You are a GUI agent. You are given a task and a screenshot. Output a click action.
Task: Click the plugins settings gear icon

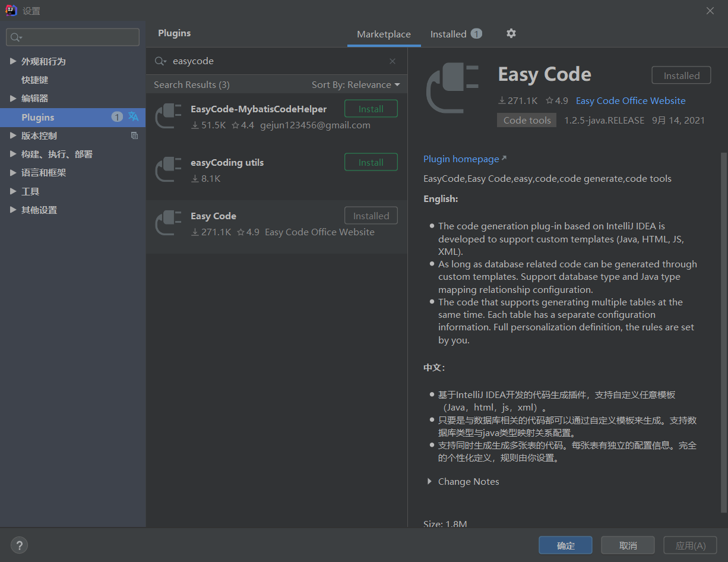[511, 34]
